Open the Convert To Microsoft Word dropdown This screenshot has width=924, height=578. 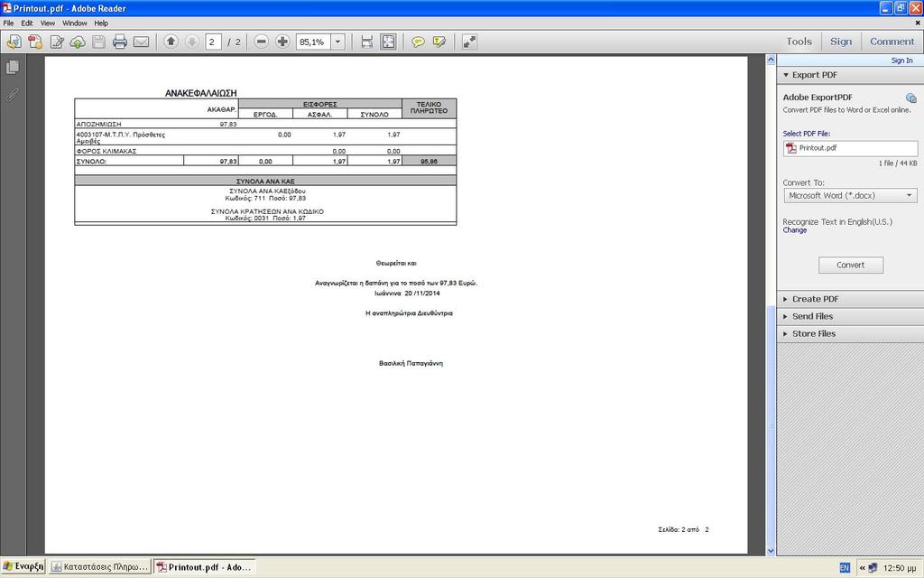point(850,195)
